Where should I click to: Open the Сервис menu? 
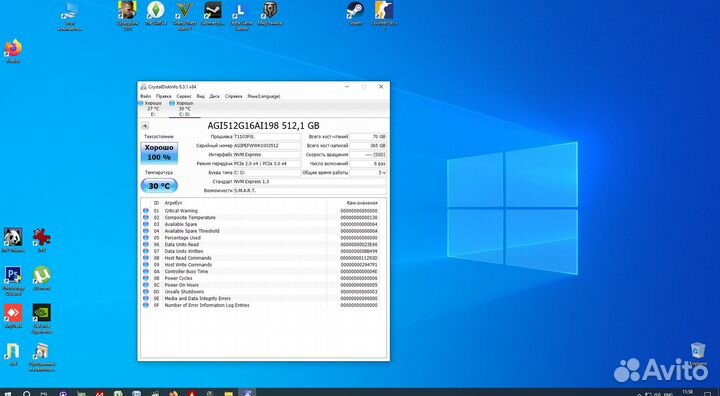pyautogui.click(x=184, y=96)
